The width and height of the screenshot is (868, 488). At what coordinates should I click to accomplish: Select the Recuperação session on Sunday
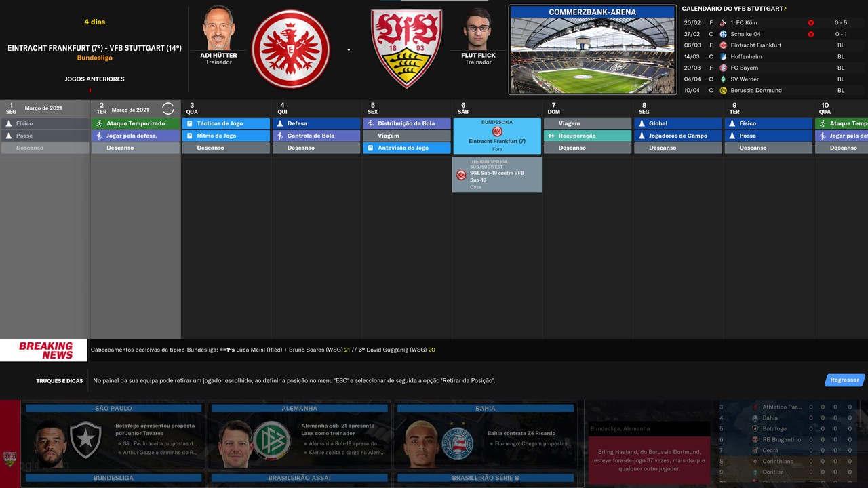[x=587, y=136]
